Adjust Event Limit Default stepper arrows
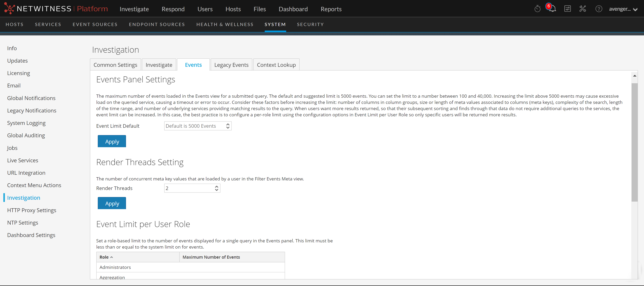 tap(227, 126)
